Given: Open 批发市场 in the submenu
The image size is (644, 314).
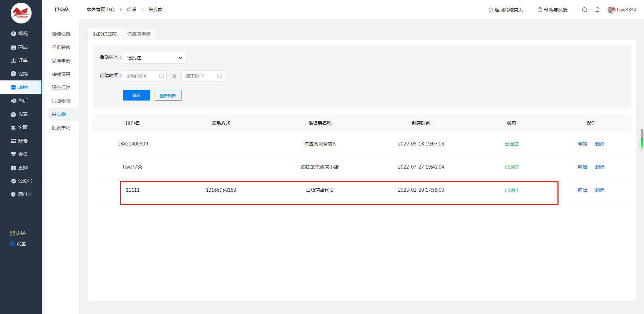Looking at the screenshot, I should tap(61, 128).
